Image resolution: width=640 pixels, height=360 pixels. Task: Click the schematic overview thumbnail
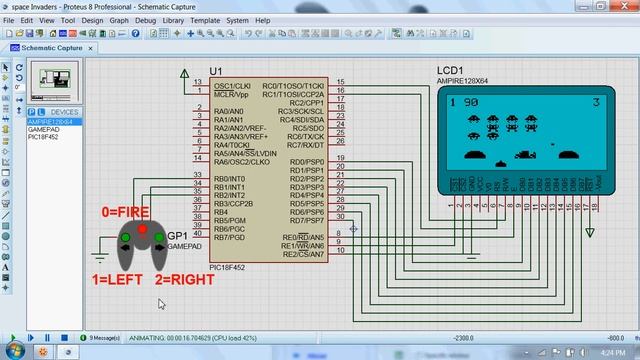point(54,82)
